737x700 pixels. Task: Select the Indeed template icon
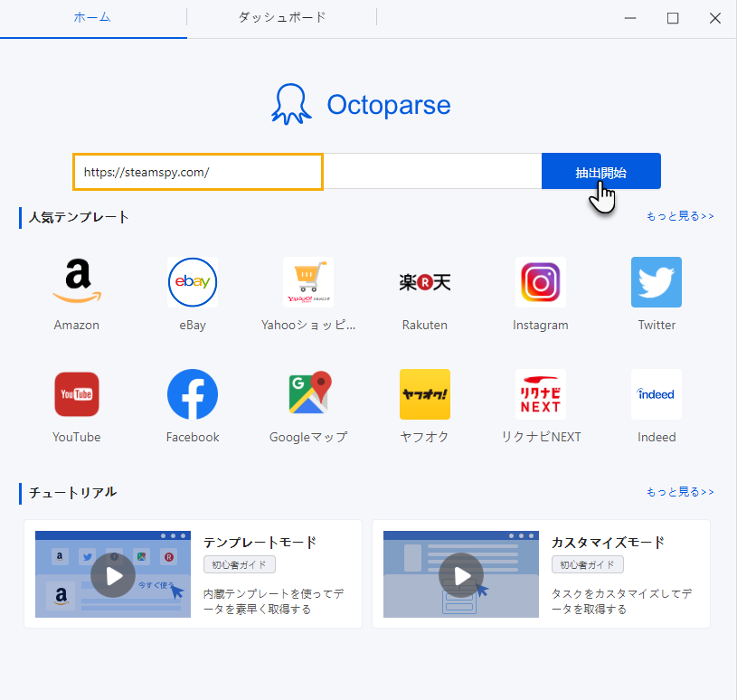pyautogui.click(x=657, y=394)
